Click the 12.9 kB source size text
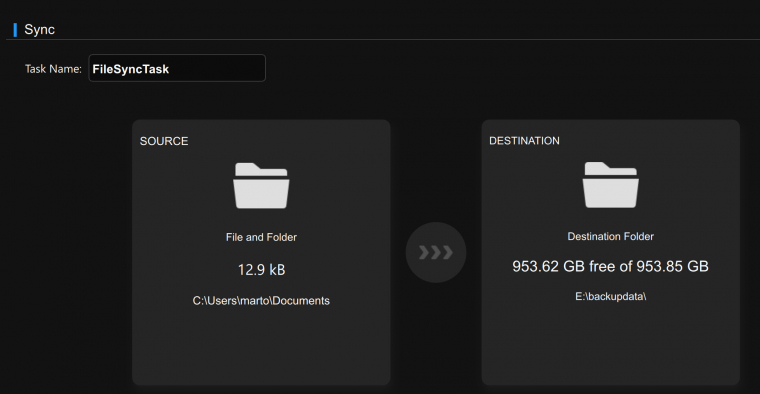760x394 pixels. click(x=261, y=269)
